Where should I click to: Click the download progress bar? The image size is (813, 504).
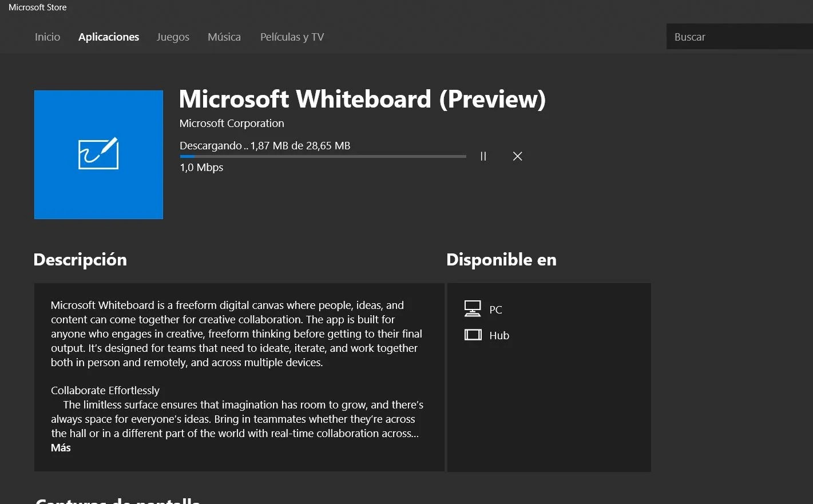(x=322, y=156)
